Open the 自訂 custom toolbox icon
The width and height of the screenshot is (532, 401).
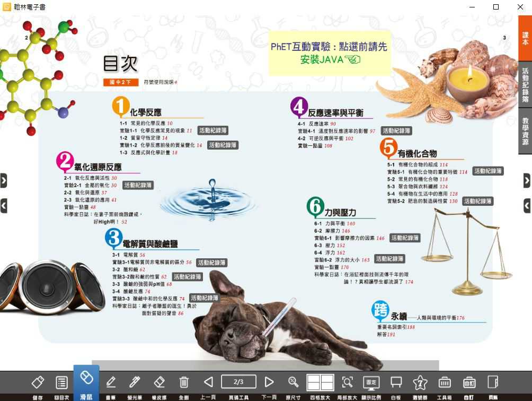click(469, 382)
